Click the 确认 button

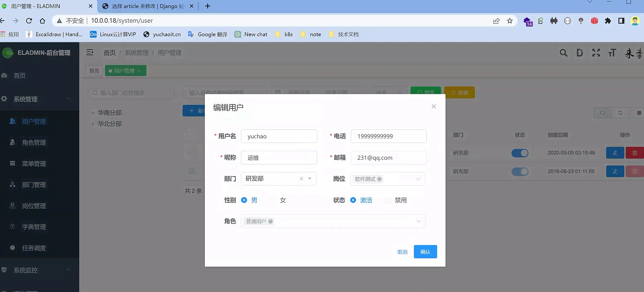point(425,252)
